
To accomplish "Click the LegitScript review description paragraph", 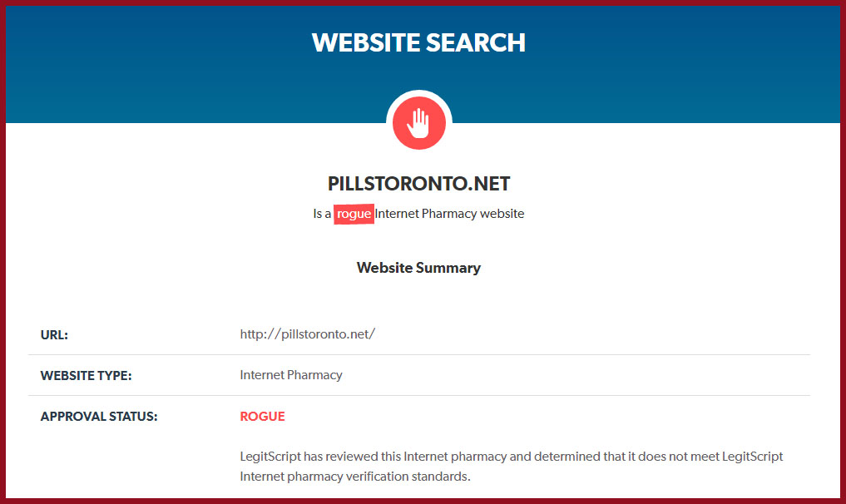I will point(511,467).
